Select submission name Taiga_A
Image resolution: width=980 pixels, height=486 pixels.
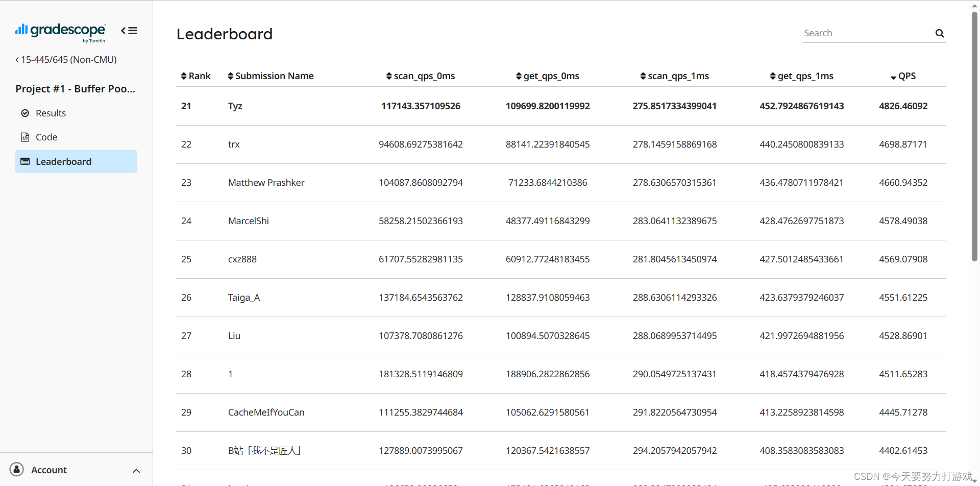point(244,298)
